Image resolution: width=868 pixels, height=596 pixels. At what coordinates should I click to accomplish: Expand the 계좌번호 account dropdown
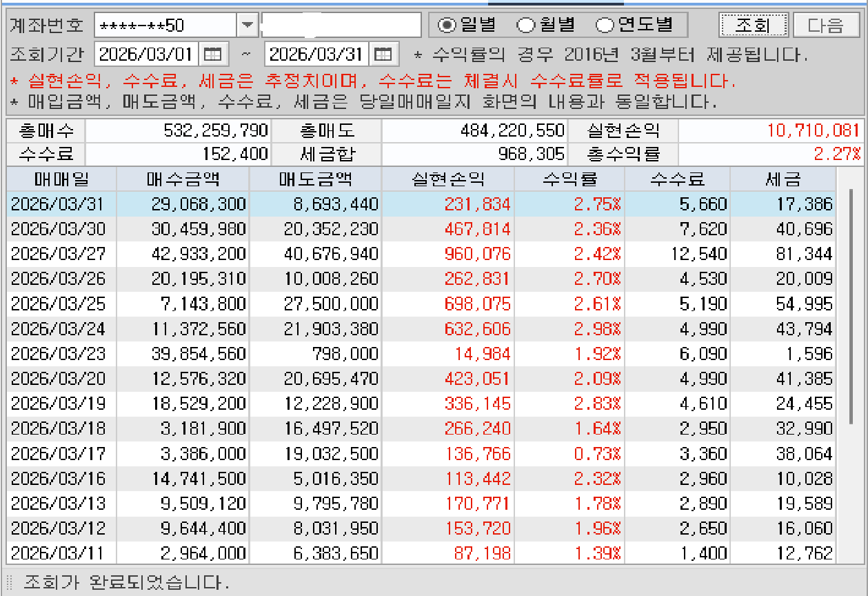[x=247, y=26]
